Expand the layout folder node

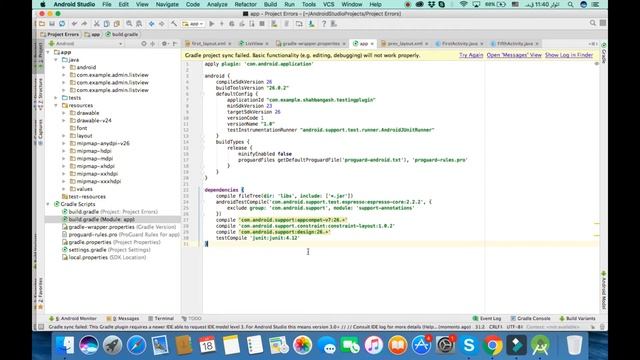tap(64, 136)
